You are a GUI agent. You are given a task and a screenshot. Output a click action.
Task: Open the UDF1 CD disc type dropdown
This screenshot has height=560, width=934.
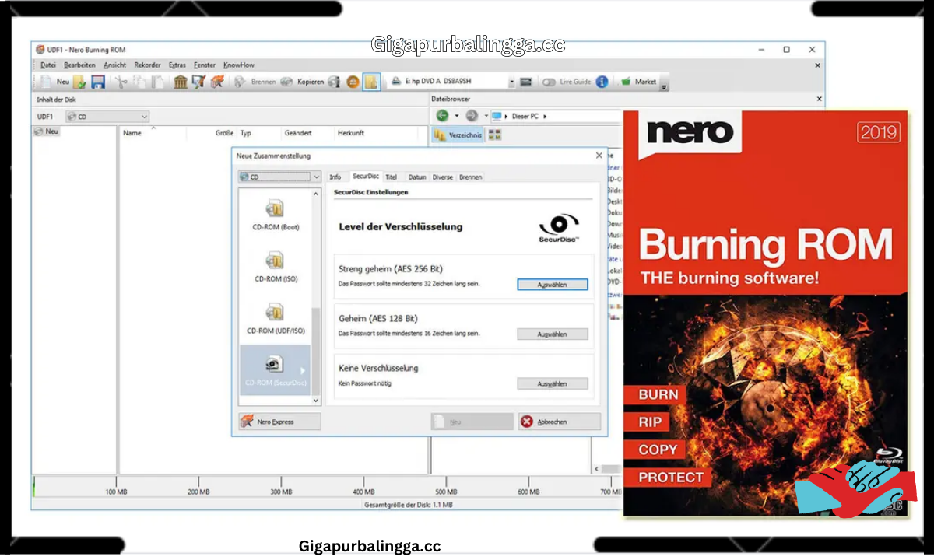[x=107, y=117]
